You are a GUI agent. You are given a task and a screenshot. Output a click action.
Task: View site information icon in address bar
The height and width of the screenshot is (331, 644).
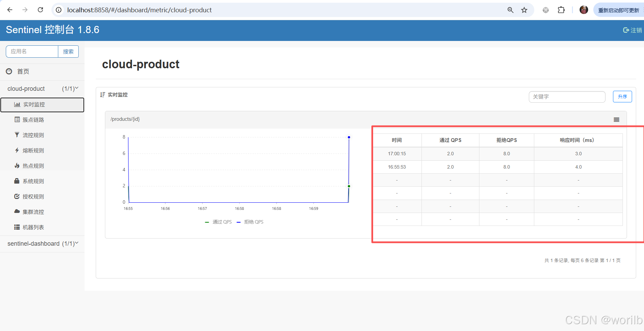[x=59, y=10]
